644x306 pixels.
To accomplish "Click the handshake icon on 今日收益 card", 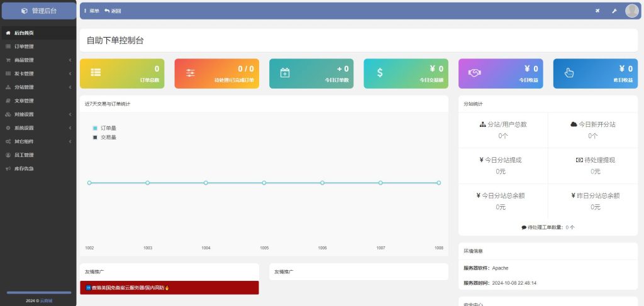I will [474, 72].
